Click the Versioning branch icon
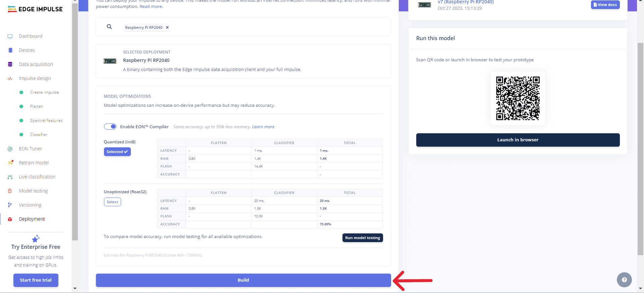The width and height of the screenshot is (644, 293). pyautogui.click(x=10, y=205)
